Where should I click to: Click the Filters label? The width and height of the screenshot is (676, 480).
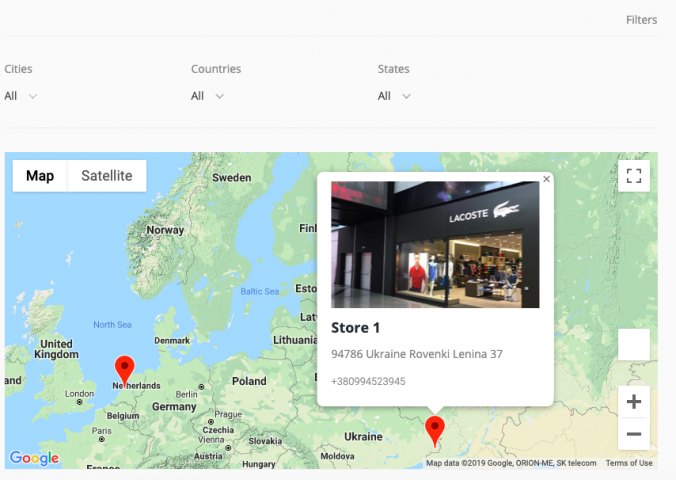[x=642, y=20]
